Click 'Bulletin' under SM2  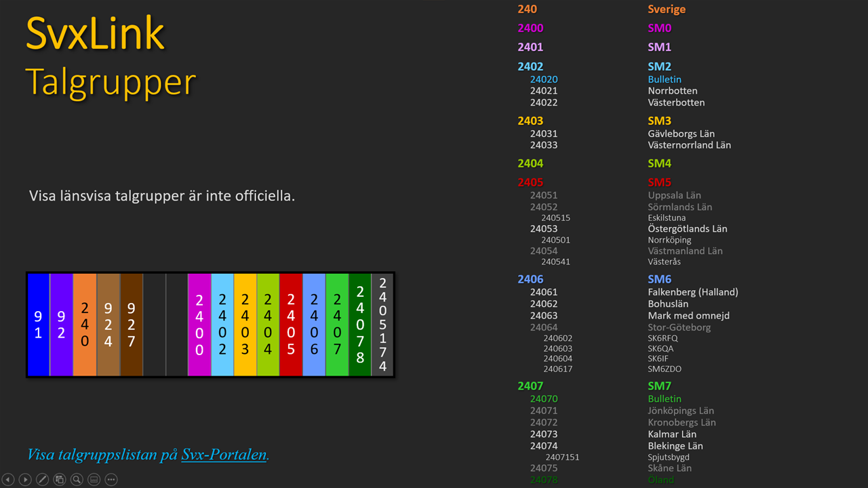tap(665, 79)
